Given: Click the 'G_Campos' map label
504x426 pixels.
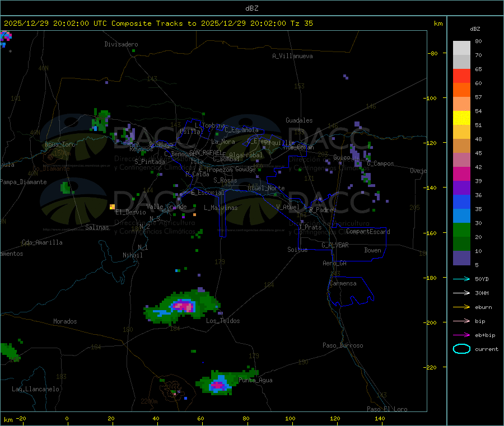Looking at the screenshot, I should 380,163.
